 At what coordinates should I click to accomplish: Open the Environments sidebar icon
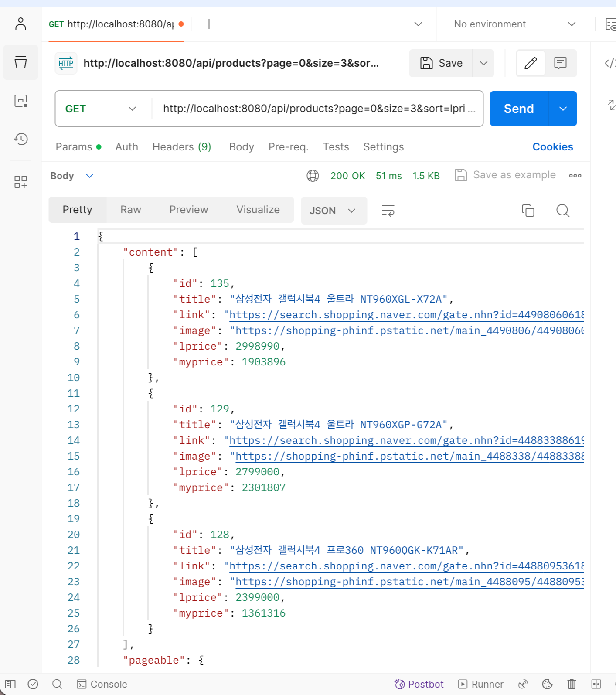20,101
